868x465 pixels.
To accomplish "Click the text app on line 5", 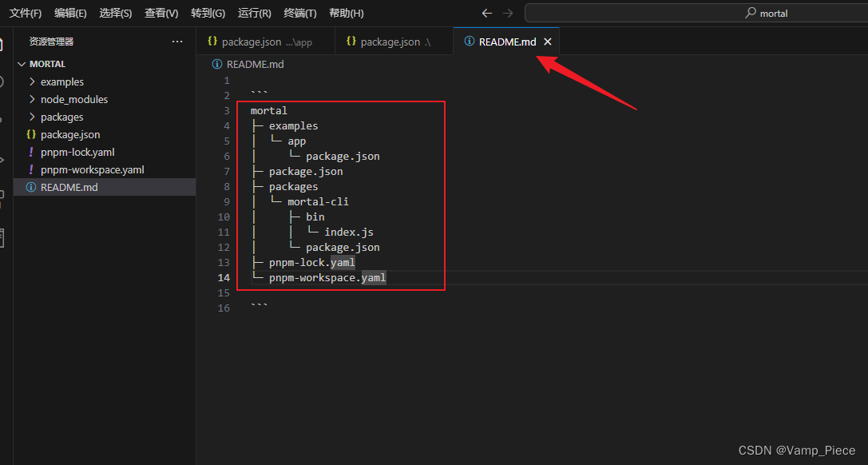I will click(x=297, y=141).
